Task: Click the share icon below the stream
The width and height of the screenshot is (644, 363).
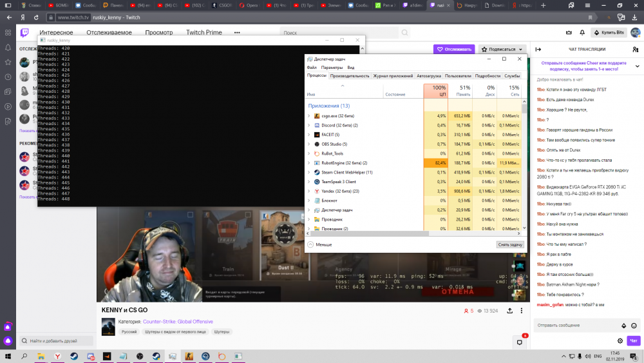Action: (510, 311)
